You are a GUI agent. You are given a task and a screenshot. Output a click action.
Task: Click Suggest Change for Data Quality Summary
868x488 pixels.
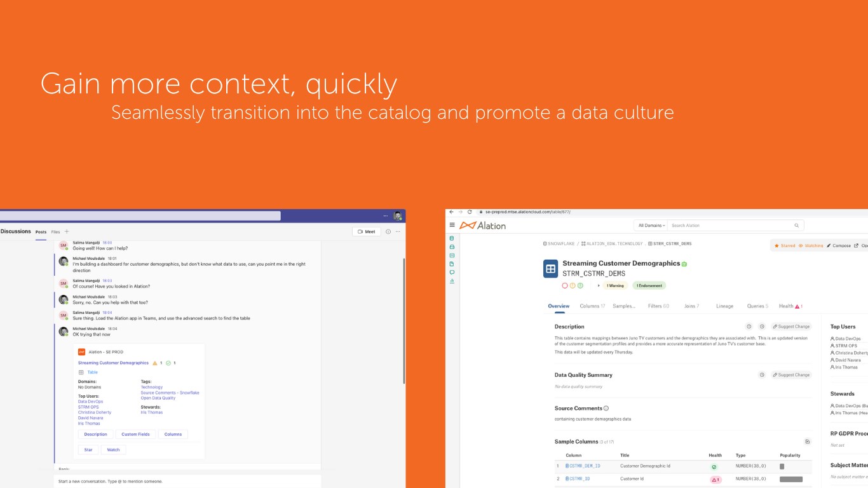click(791, 375)
